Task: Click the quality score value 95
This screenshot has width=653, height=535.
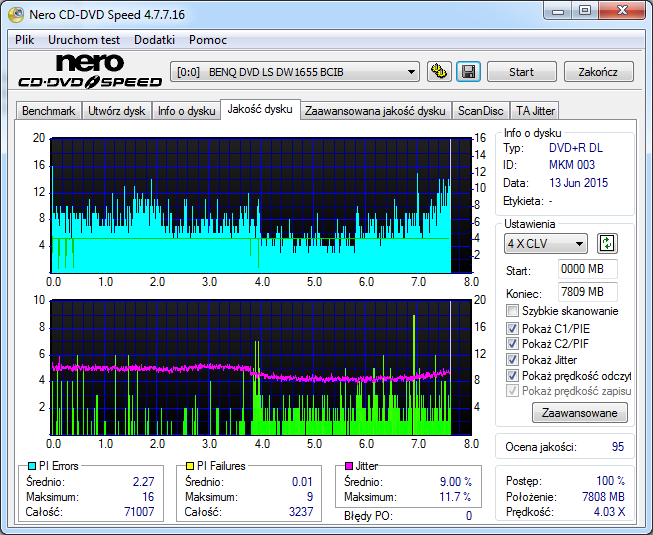Action: pos(618,447)
